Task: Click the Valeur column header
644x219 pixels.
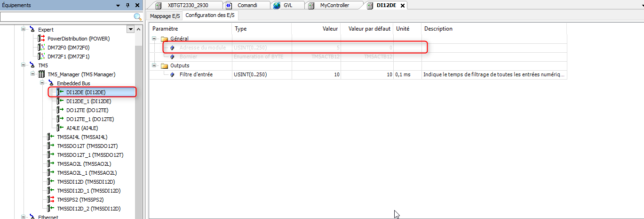Action: coord(316,29)
